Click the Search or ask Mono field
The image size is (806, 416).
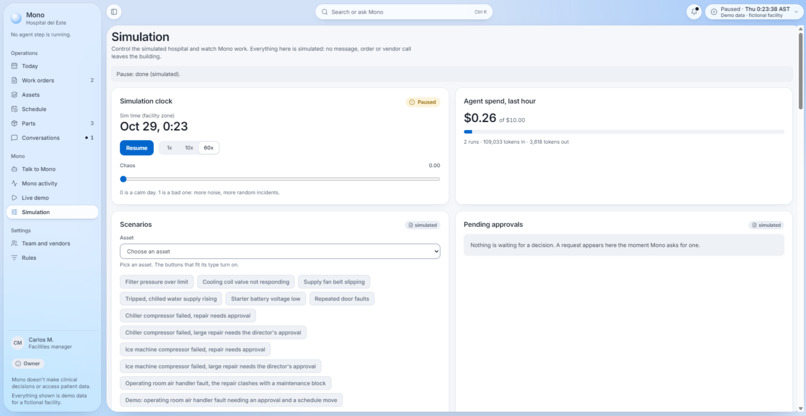pyautogui.click(x=404, y=12)
